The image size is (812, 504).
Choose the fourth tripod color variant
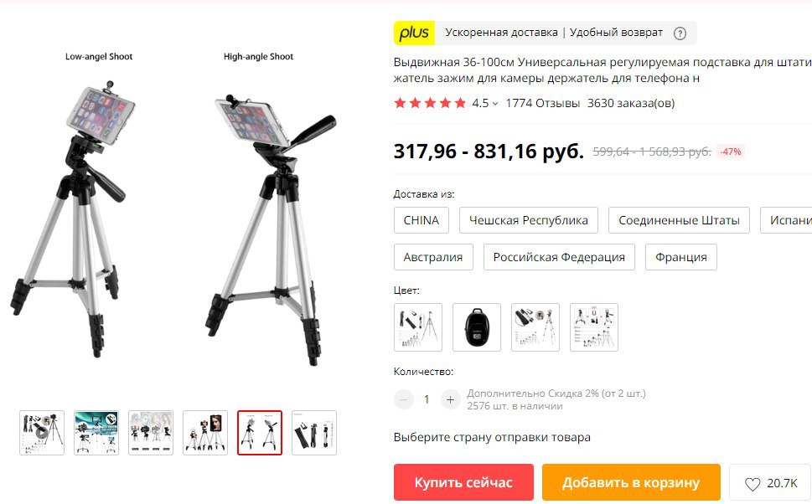click(x=594, y=327)
